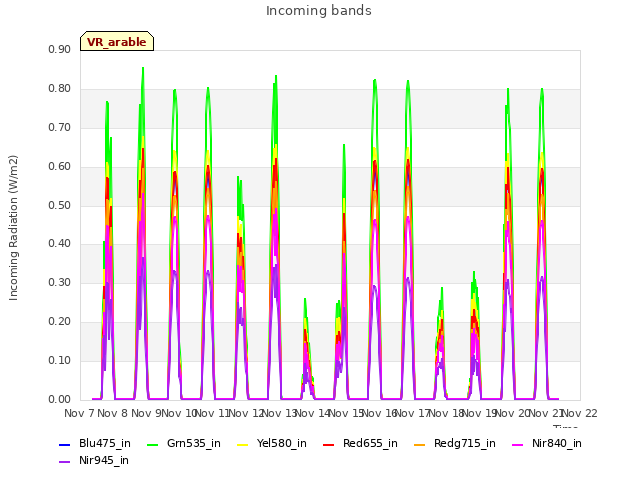Select the Yel580_in legend label

pyautogui.click(x=282, y=444)
